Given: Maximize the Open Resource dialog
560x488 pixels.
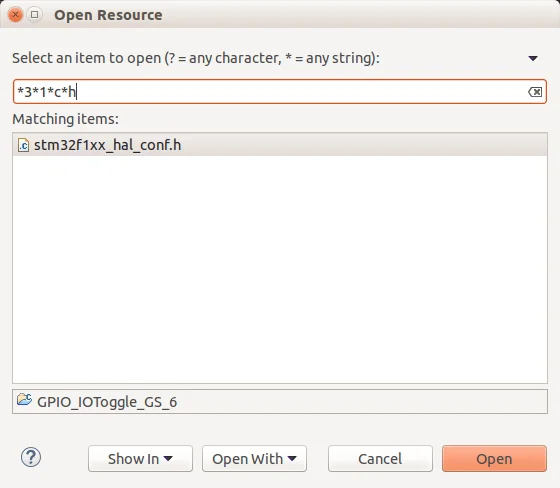Looking at the screenshot, I should pos(34,15).
